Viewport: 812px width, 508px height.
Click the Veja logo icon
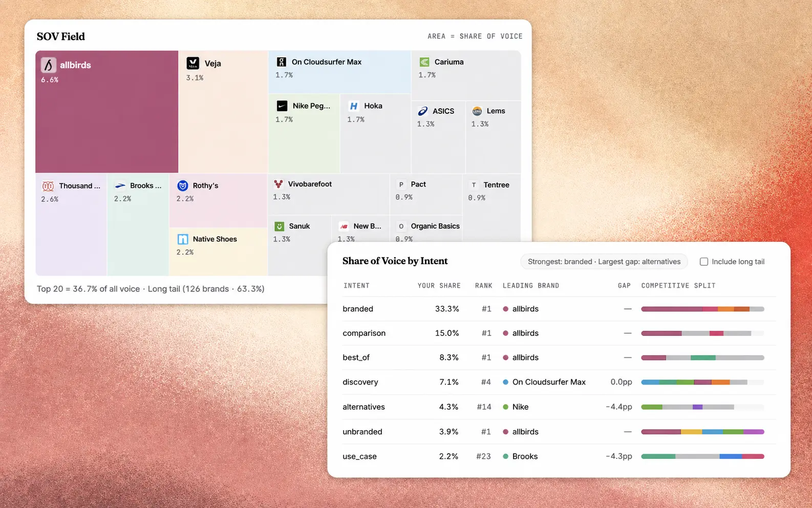(193, 63)
